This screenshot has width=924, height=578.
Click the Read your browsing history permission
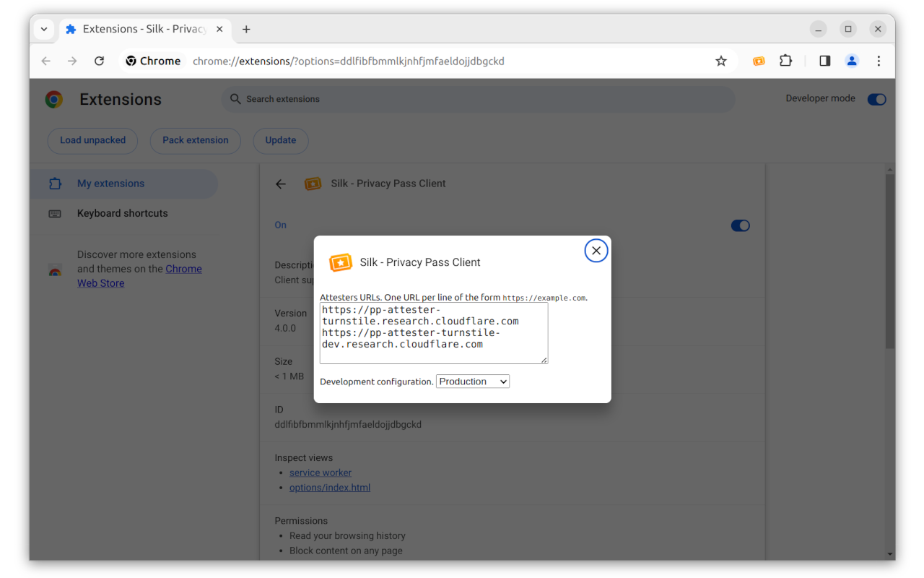pos(347,535)
